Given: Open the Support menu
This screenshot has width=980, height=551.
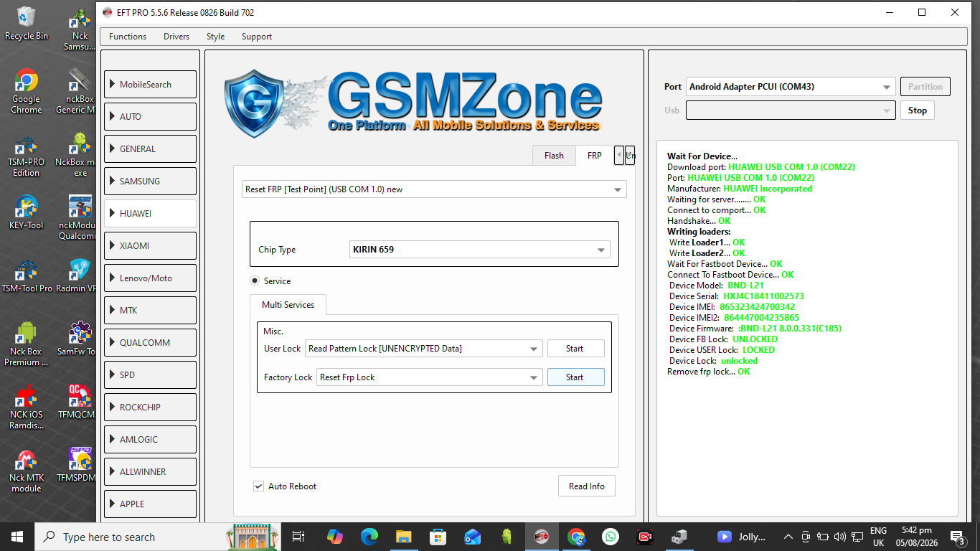Looking at the screenshot, I should tap(257, 37).
